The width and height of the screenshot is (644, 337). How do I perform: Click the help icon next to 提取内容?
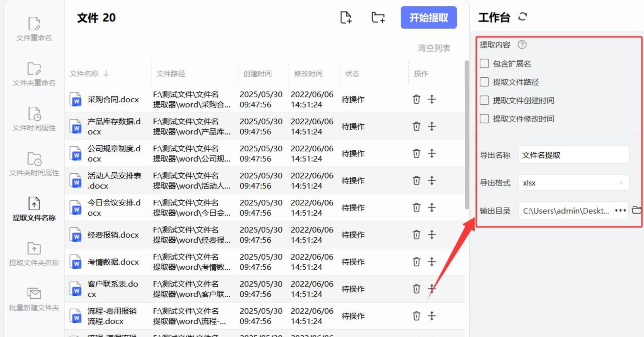tap(522, 45)
